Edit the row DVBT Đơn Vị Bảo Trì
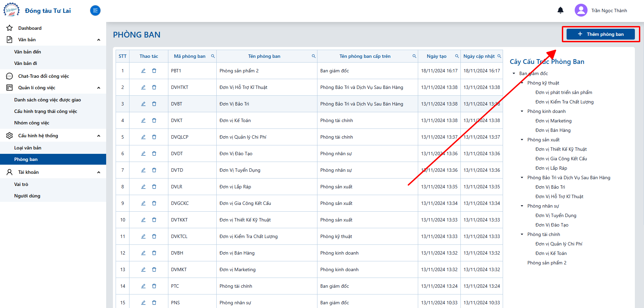644x308 pixels. pyautogui.click(x=143, y=104)
